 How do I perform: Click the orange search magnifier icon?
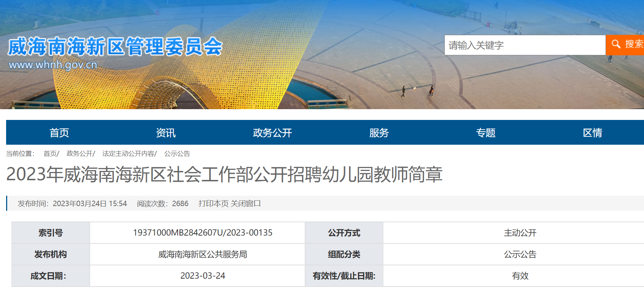point(616,44)
